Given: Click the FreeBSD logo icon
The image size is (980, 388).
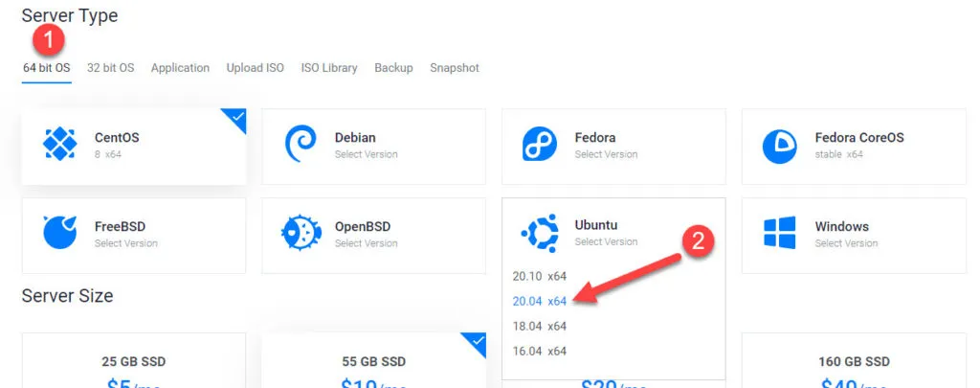Looking at the screenshot, I should click(60, 233).
